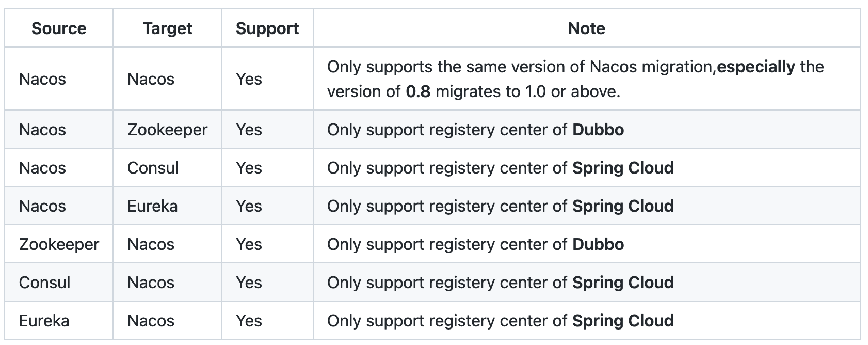Click Consul in the Source column
868x345 pixels.
pyautogui.click(x=45, y=283)
